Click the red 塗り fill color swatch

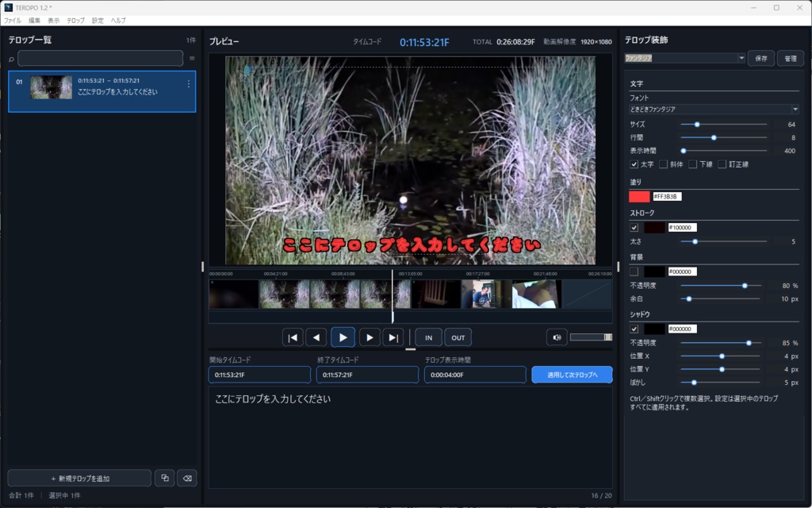pyautogui.click(x=639, y=197)
